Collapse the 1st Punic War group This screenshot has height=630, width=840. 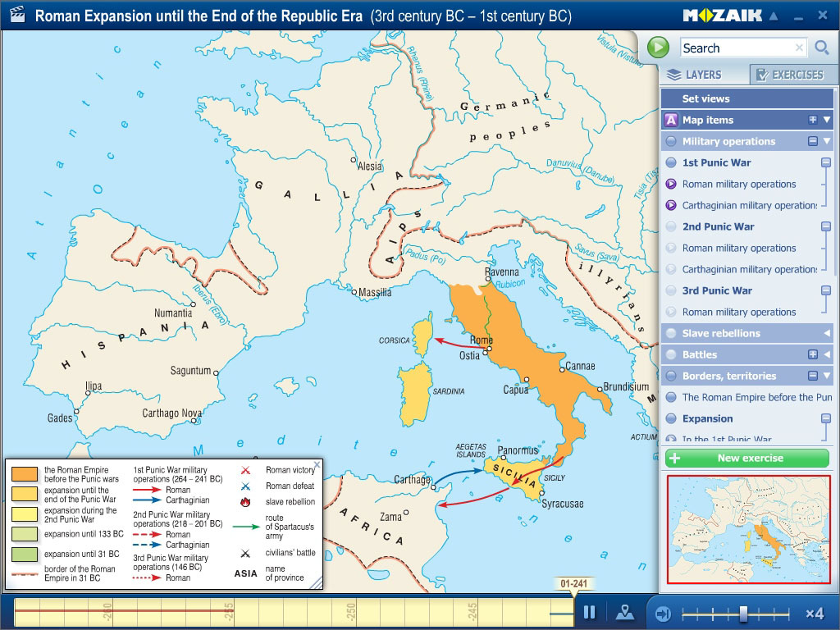tap(826, 162)
